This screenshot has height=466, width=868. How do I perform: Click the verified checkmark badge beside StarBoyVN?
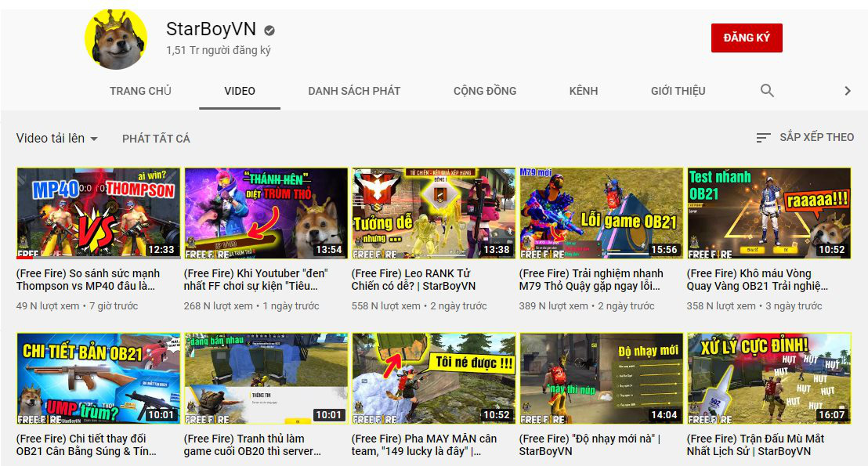coord(269,31)
